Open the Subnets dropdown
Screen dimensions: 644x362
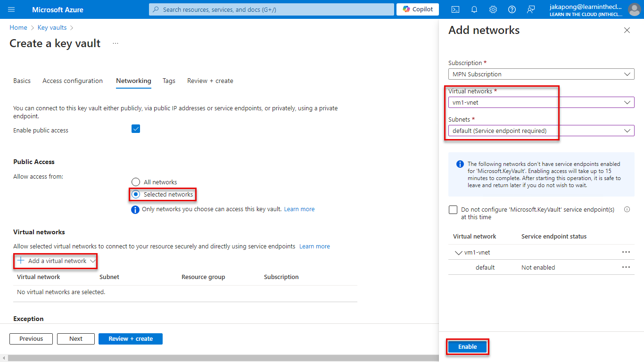pos(541,131)
